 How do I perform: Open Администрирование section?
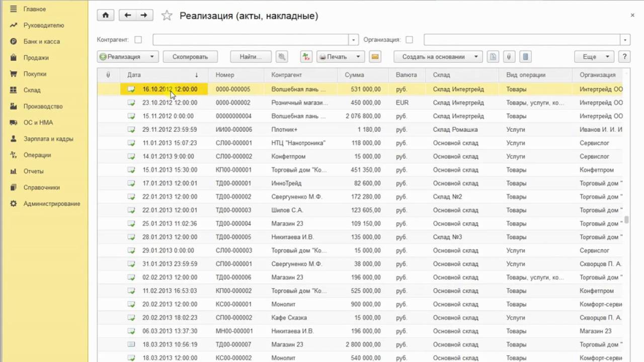click(x=52, y=204)
